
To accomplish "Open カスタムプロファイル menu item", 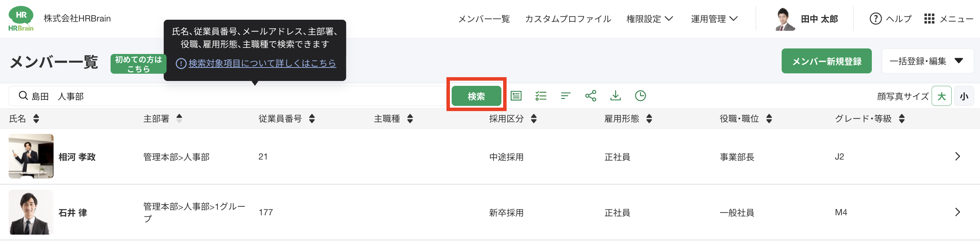I will click(568, 19).
